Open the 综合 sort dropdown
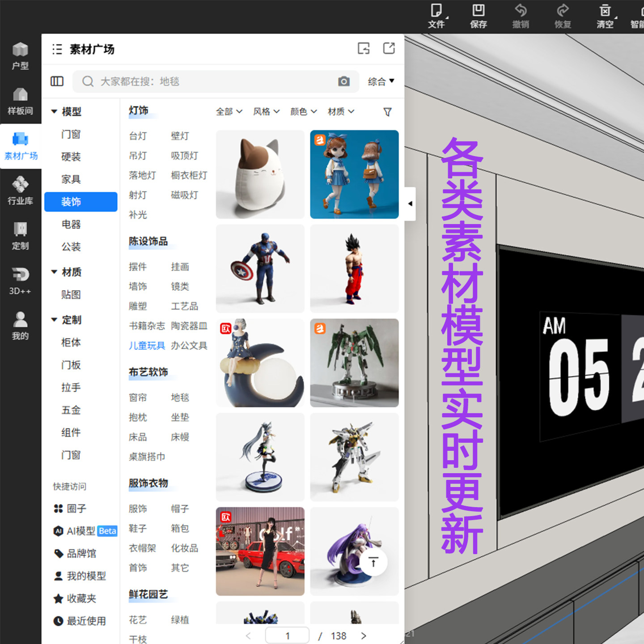Screen dimensions: 644x644 (381, 81)
